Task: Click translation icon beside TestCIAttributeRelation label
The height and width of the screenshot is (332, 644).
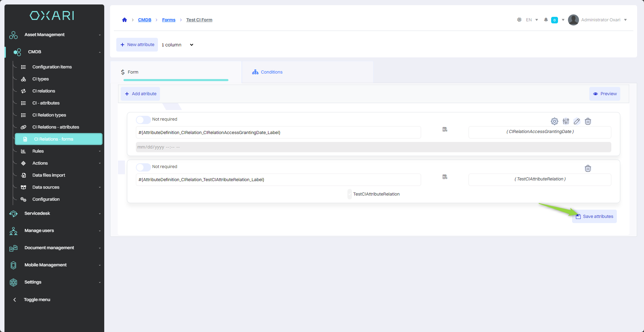Action: click(x=445, y=177)
